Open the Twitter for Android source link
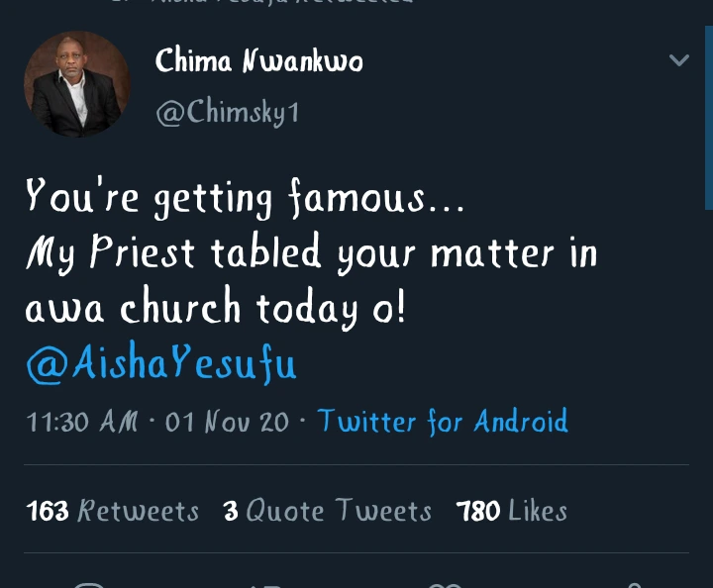This screenshot has width=713, height=588. [443, 422]
